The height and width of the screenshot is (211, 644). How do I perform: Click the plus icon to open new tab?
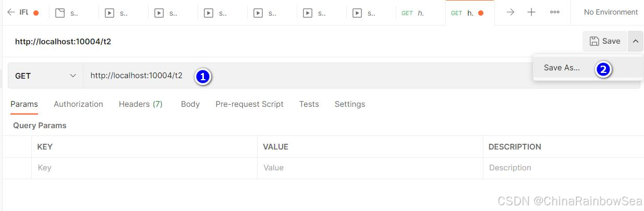coord(531,12)
